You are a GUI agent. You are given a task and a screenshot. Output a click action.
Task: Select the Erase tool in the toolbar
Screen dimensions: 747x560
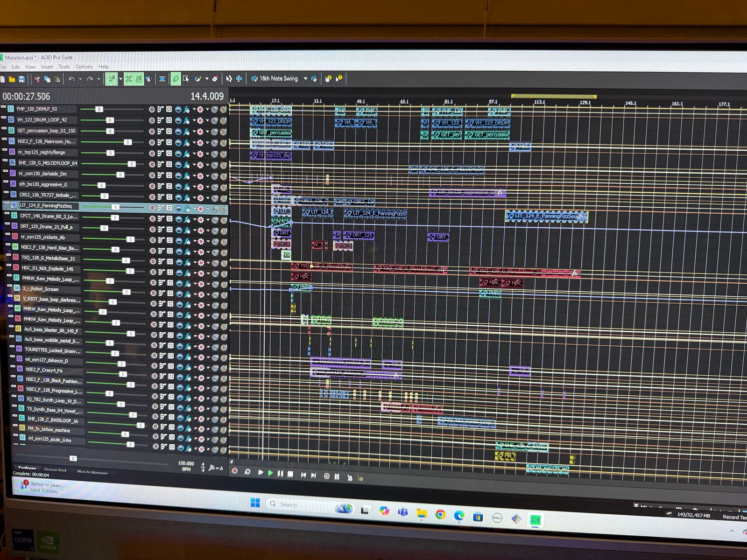215,79
